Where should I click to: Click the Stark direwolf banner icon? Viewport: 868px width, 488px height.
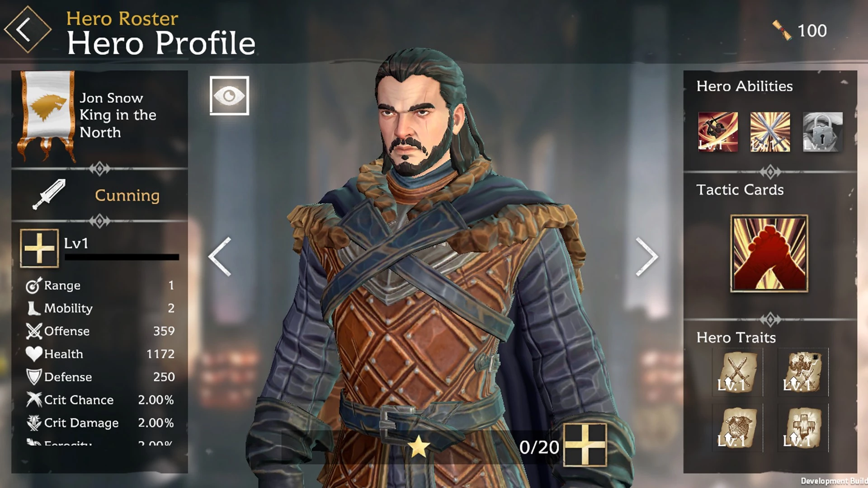46,115
